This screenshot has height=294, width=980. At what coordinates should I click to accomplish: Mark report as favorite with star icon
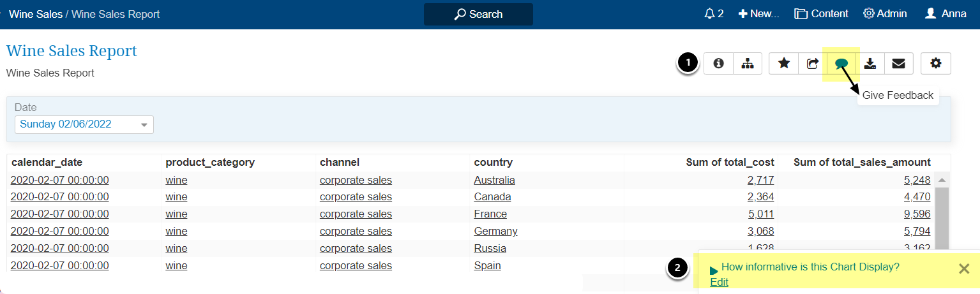(x=784, y=63)
